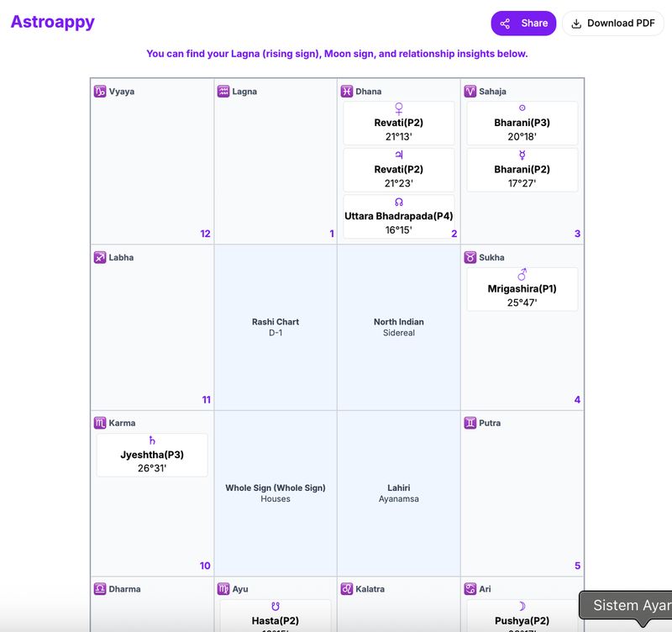Click the Dhana house label
Viewport: 672px width, 632px height.
(369, 92)
